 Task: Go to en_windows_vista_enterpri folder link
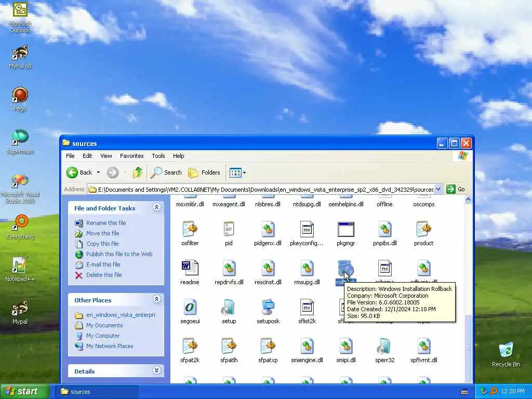[121, 315]
